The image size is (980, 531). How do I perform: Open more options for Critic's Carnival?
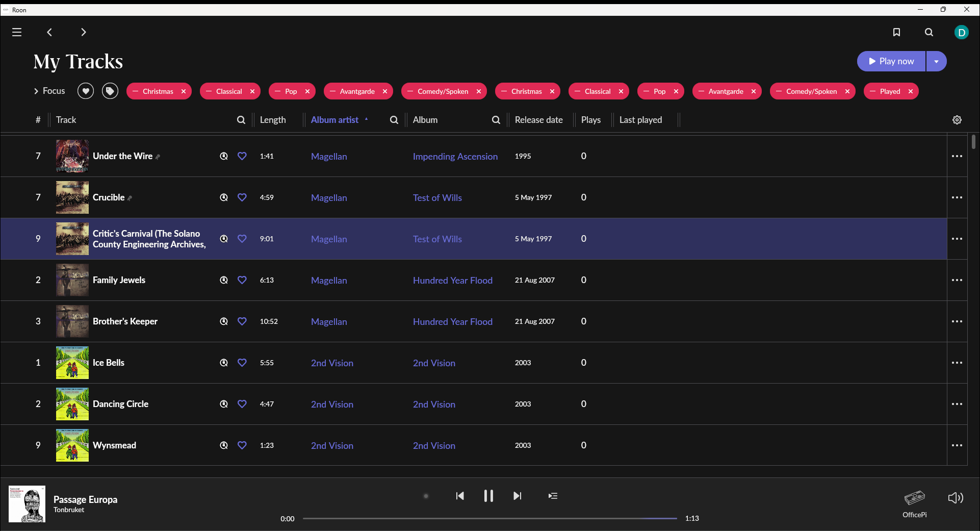pyautogui.click(x=957, y=239)
